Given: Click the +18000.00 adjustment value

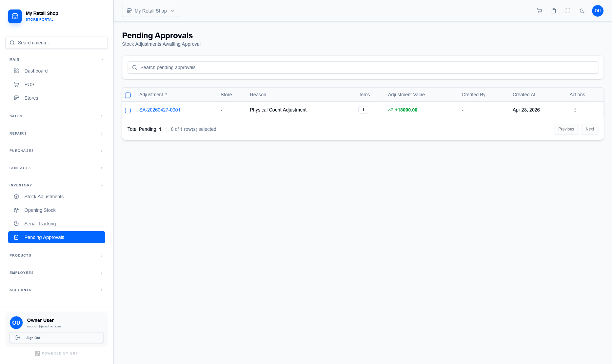Looking at the screenshot, I should [406, 110].
